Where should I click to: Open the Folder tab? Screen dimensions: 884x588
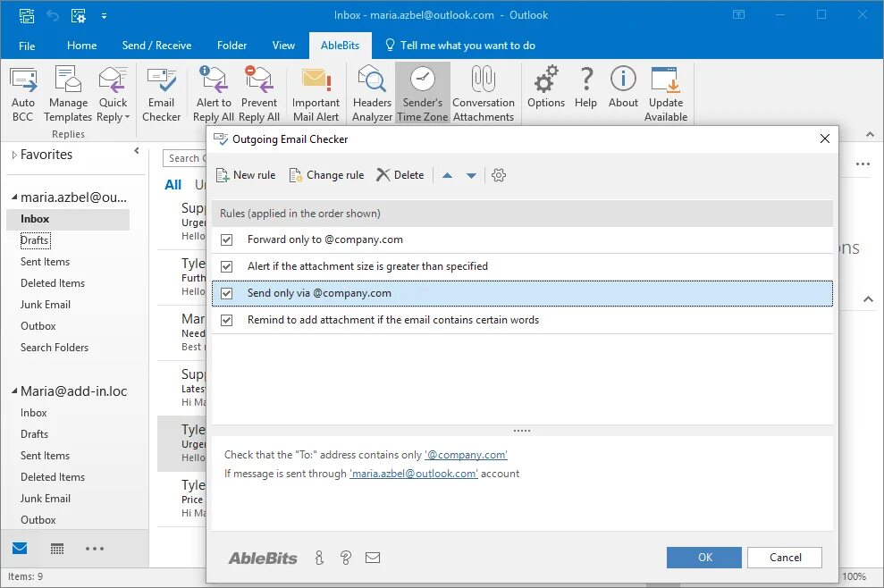pos(232,46)
